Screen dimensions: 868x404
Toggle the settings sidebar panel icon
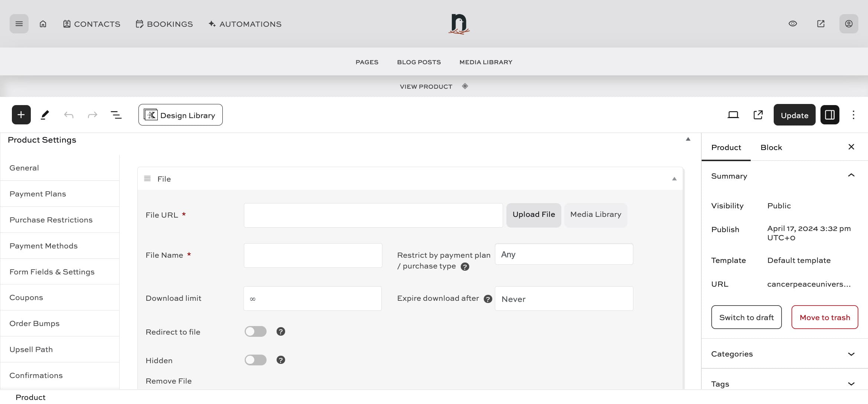pyautogui.click(x=830, y=115)
